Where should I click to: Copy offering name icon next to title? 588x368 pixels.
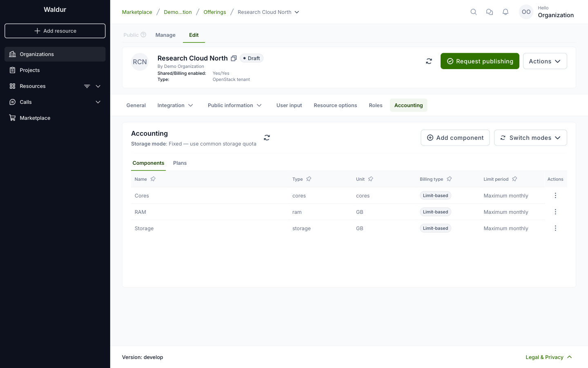click(x=234, y=58)
